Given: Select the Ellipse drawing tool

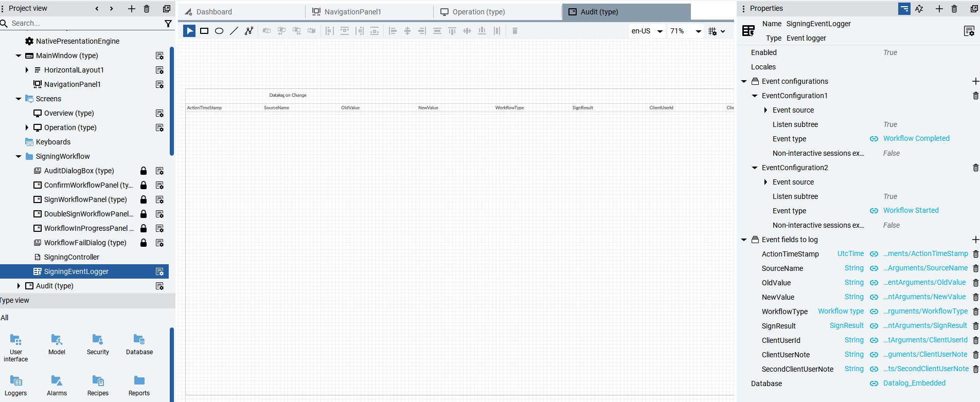Looking at the screenshot, I should point(219,31).
